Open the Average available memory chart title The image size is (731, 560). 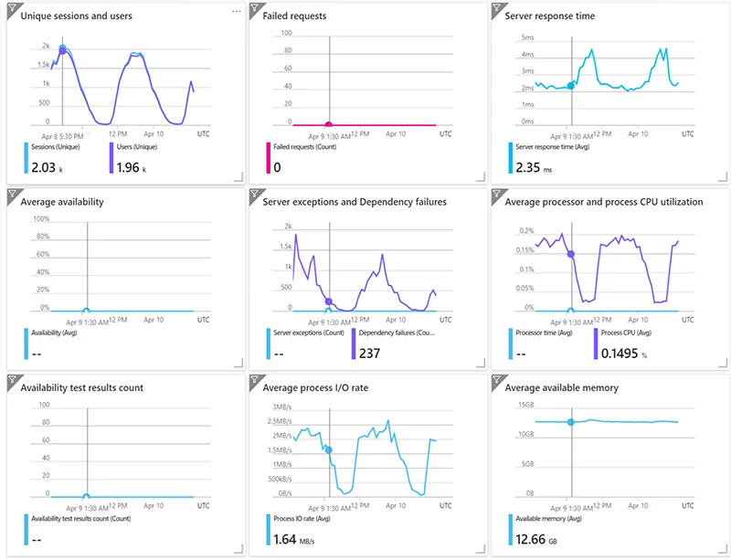point(562,386)
